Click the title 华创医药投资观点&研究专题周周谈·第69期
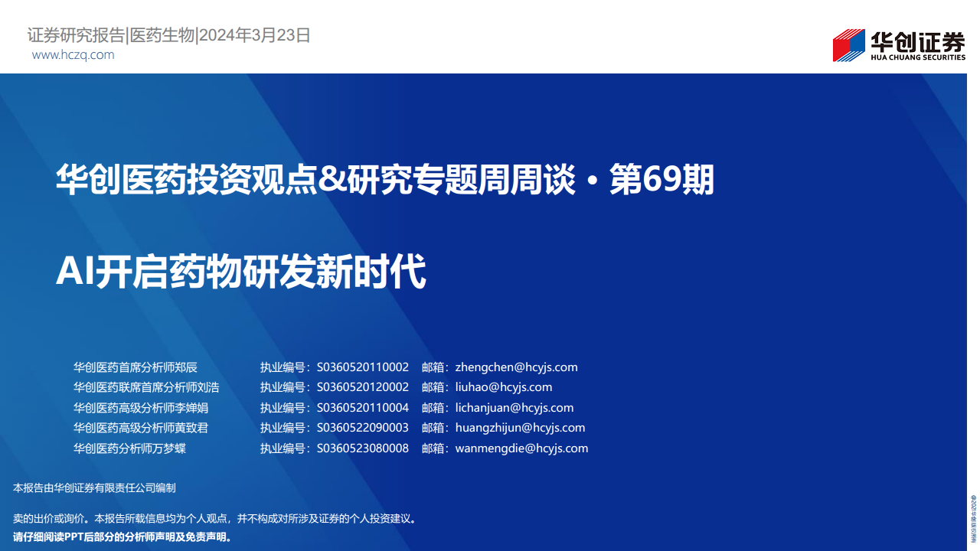Image resolution: width=980 pixels, height=551 pixels. [385, 181]
